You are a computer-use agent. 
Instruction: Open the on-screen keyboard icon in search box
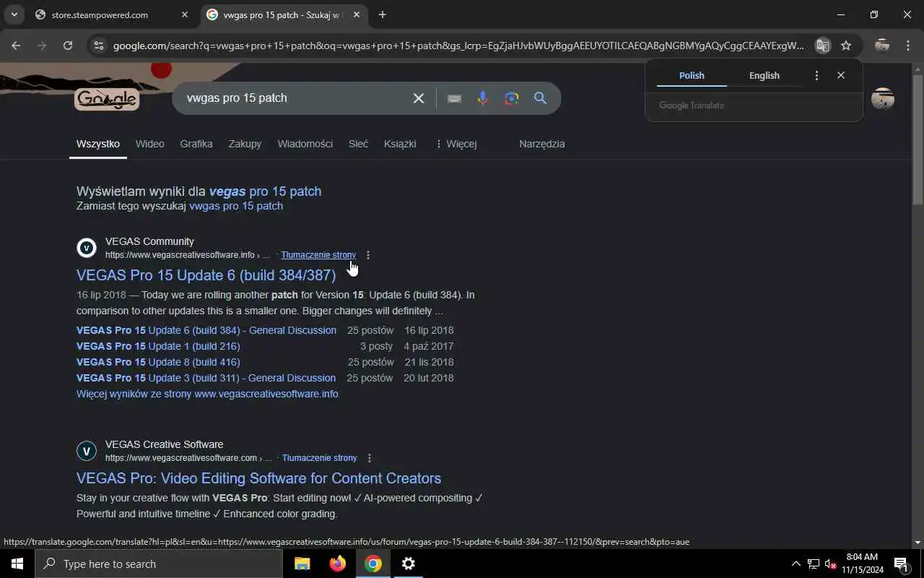[454, 98]
